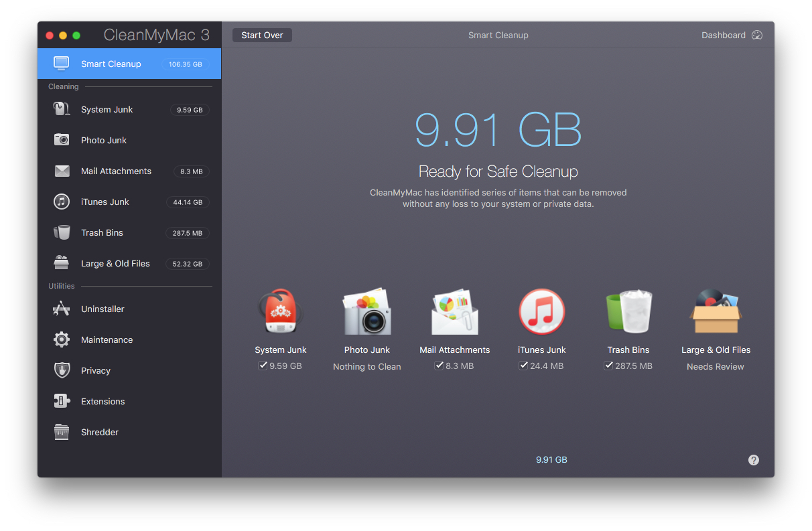The image size is (812, 531).
Task: Open the iTunes Junk module
Action: 129,202
